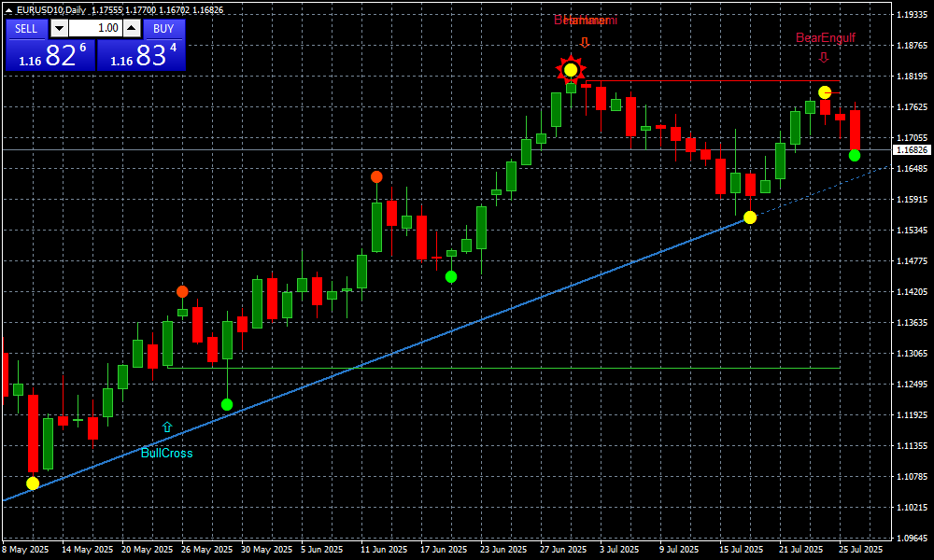
Task: Click the orange dot above 11 Jun candle
Action: [x=376, y=176]
